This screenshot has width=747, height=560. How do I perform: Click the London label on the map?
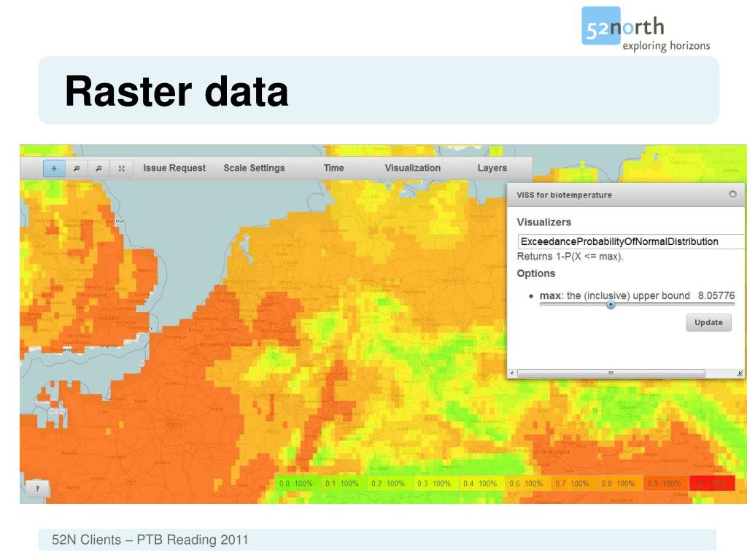(109, 318)
